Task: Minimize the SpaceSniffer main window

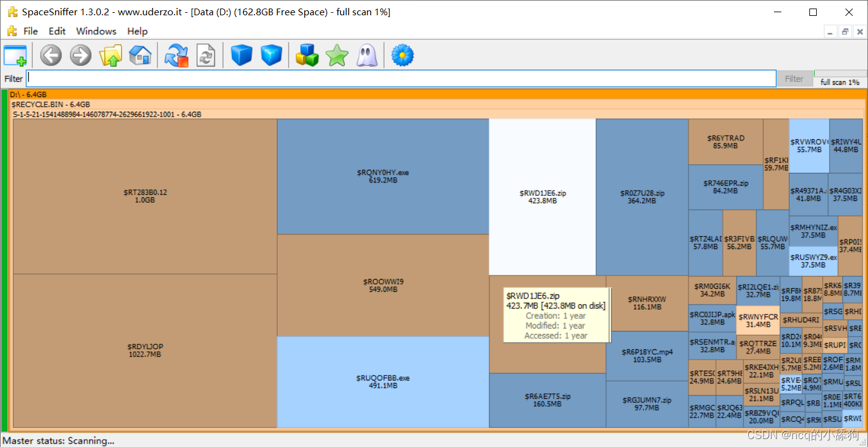Action: pos(777,12)
